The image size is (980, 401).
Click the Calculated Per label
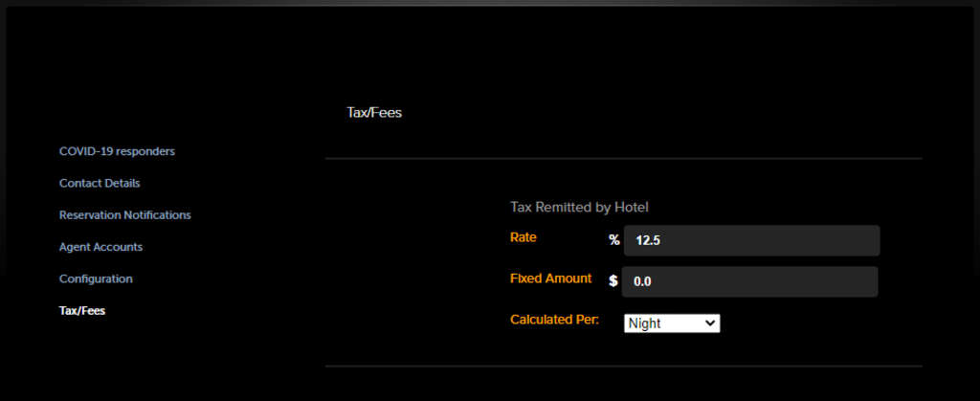point(554,320)
